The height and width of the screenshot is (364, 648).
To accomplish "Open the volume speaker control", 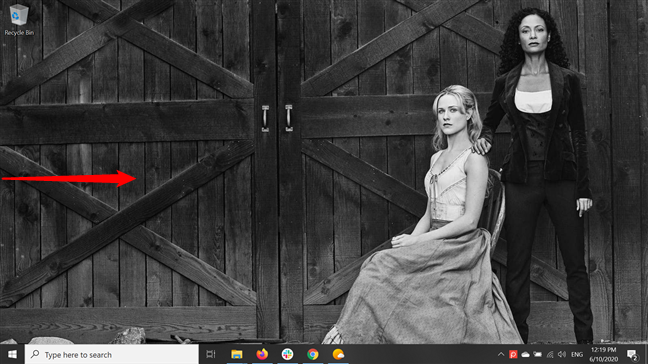I will pos(562,354).
